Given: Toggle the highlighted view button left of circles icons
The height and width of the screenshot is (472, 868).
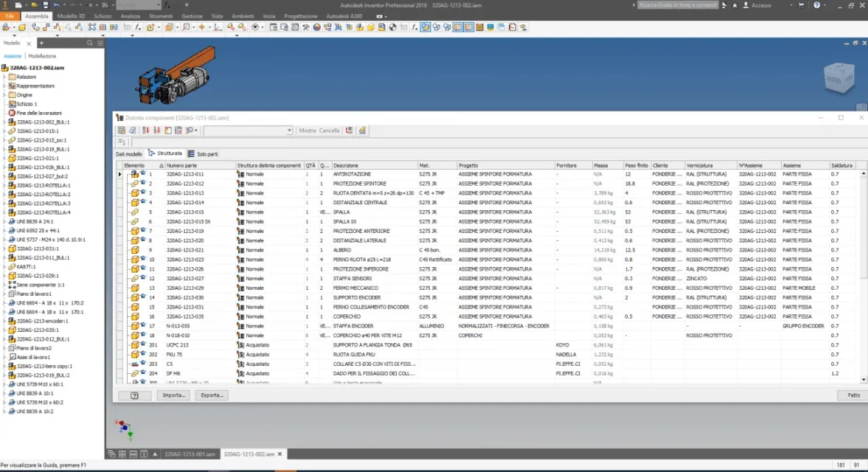Looking at the screenshot, I should coord(425,27).
